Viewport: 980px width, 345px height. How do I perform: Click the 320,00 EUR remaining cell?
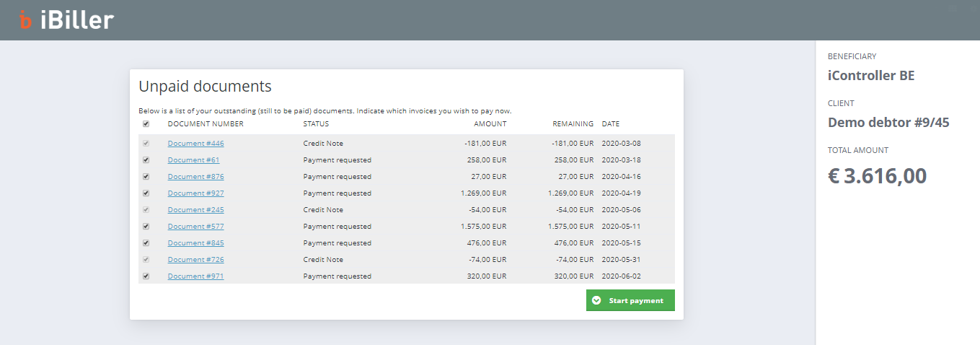[x=574, y=276]
